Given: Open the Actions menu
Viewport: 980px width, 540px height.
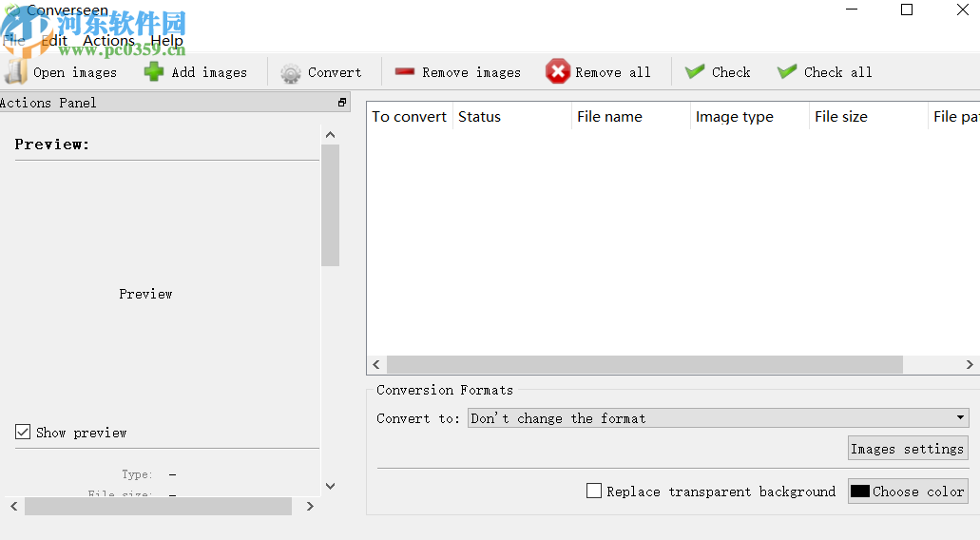Looking at the screenshot, I should 108,41.
